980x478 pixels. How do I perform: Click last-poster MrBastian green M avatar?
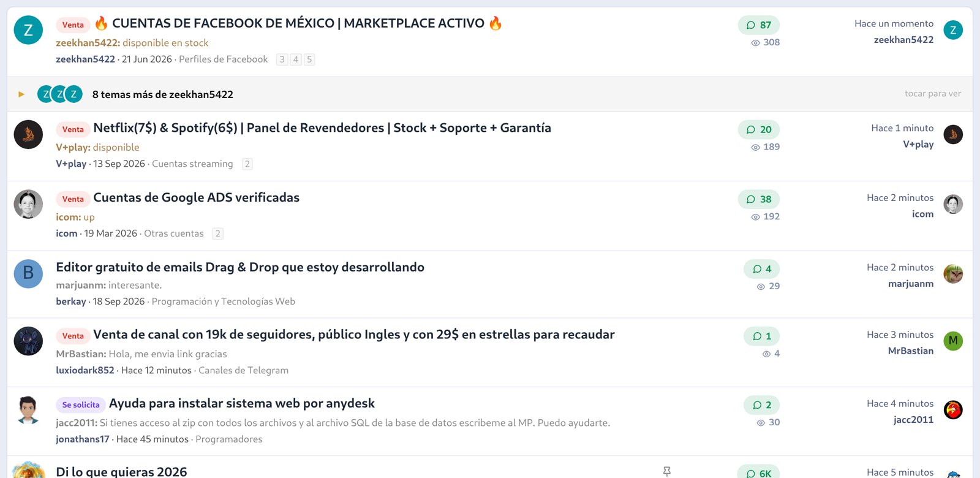(x=953, y=341)
